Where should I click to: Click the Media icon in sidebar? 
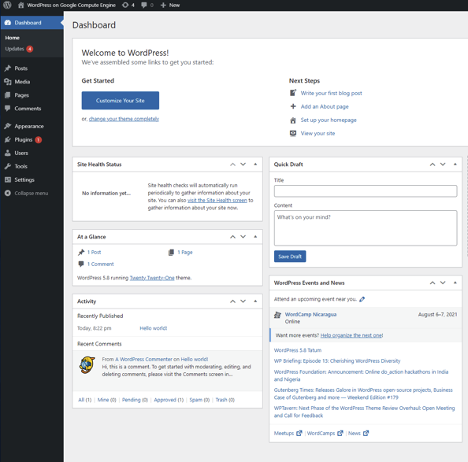coord(8,82)
